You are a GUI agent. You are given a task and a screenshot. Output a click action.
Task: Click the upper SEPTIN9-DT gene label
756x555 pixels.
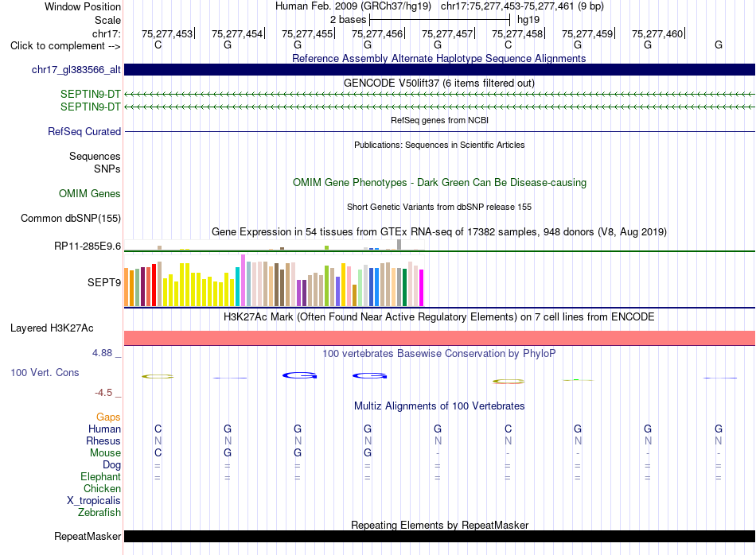(90, 95)
